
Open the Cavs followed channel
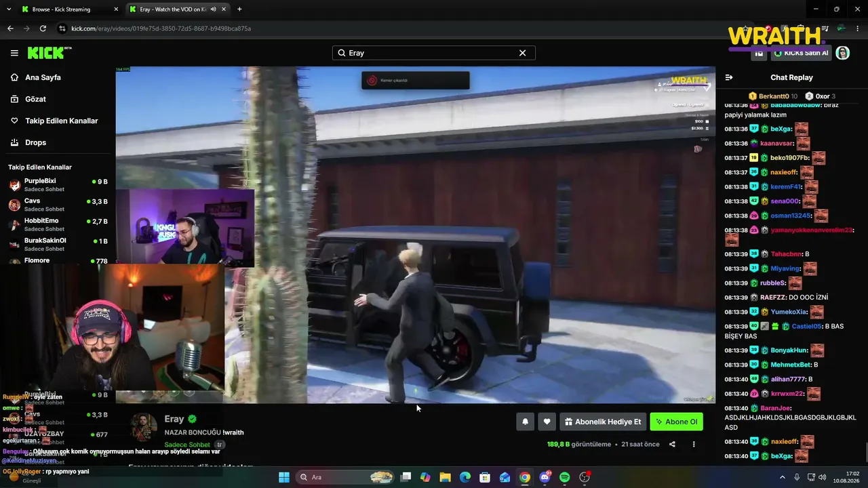click(x=58, y=205)
